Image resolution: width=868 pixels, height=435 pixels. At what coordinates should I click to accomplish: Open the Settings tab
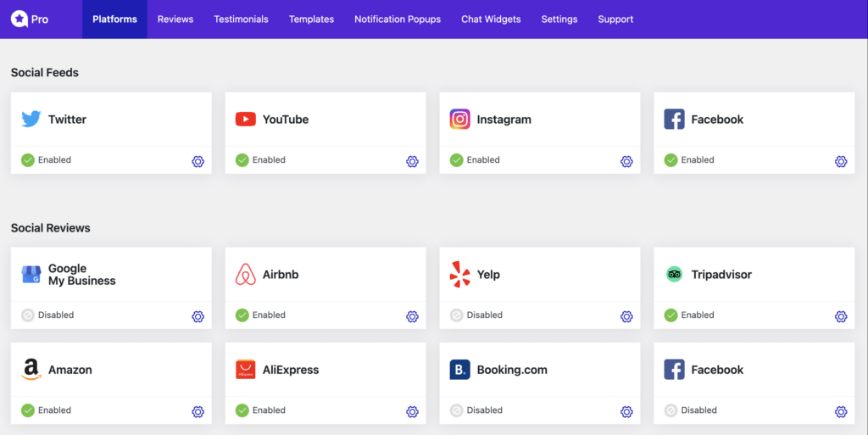click(559, 20)
